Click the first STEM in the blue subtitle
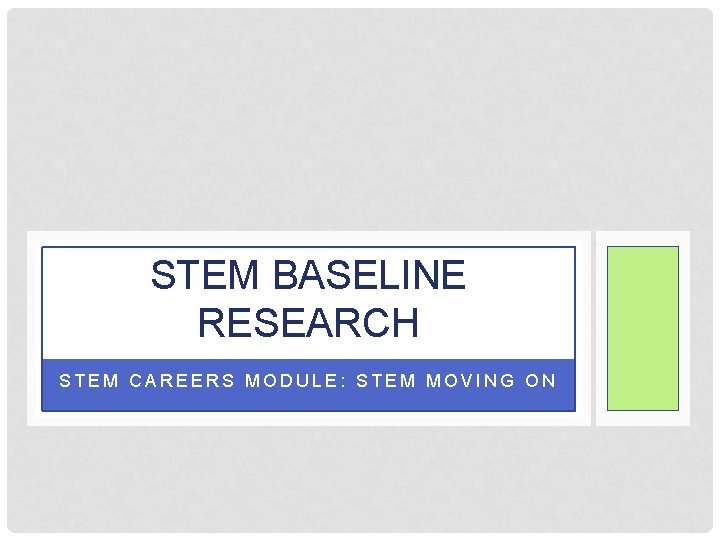Viewport: 720px width, 540px height. coord(87,381)
